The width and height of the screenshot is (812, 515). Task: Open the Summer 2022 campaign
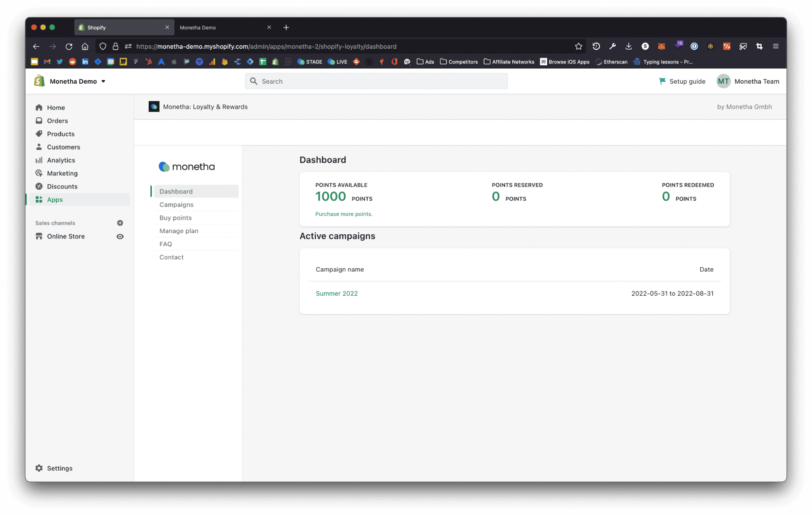pyautogui.click(x=337, y=293)
